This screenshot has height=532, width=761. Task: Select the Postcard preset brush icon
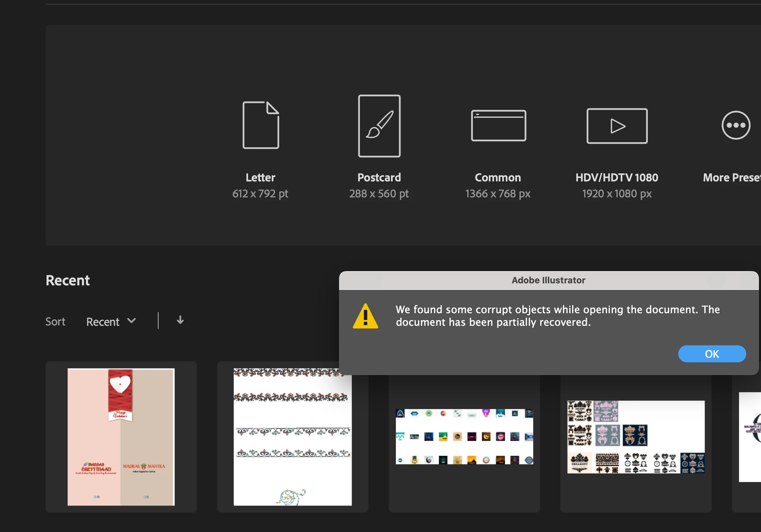click(379, 126)
